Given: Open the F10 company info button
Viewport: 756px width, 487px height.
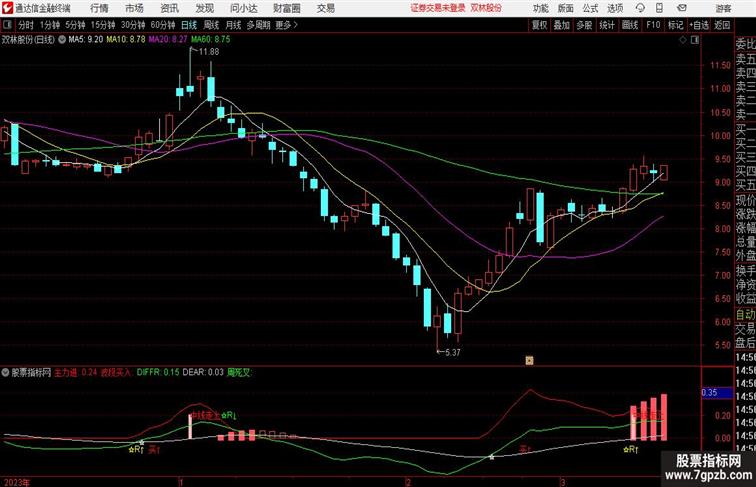Looking at the screenshot, I should [653, 25].
